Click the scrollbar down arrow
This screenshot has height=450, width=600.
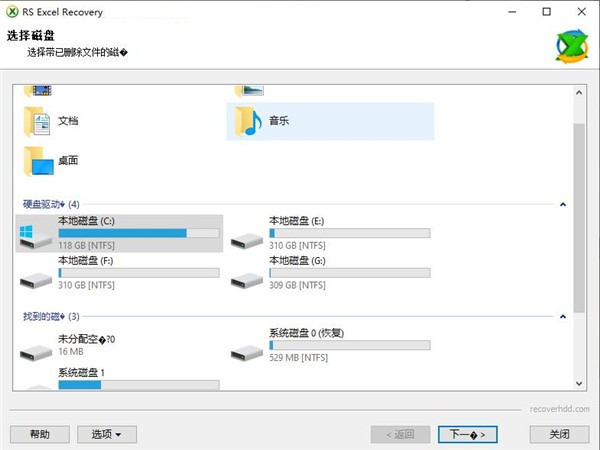coord(579,383)
